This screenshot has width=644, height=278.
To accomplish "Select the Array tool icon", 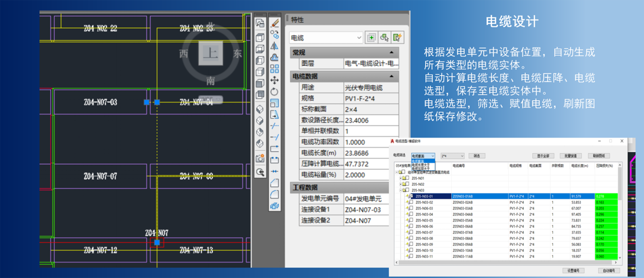I will [275, 69].
